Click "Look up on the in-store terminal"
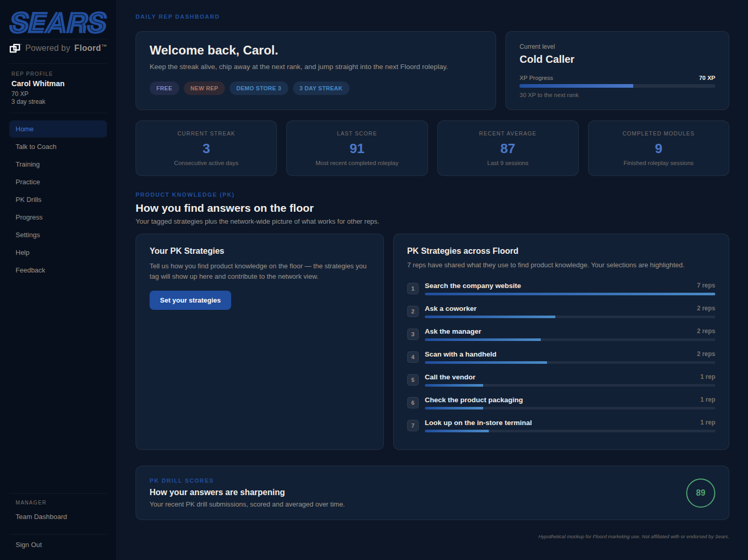Image resolution: width=748 pixels, height=560 pixels. pos(478,423)
